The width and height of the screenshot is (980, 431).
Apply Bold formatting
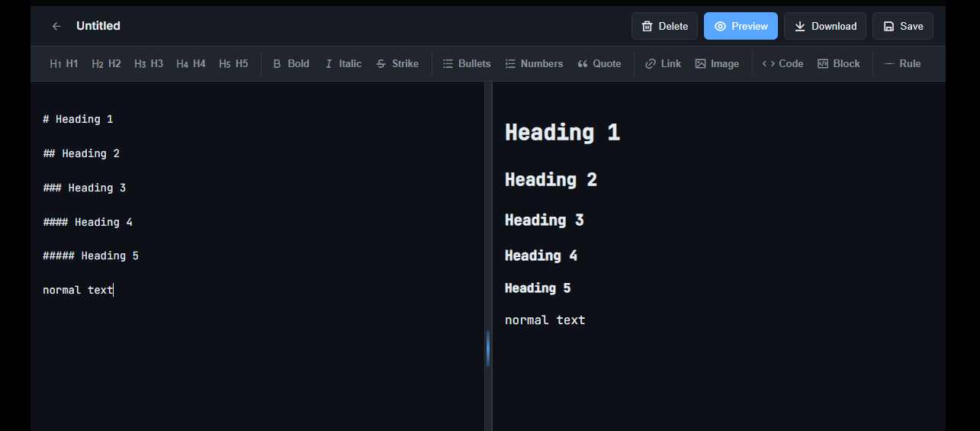(x=291, y=64)
